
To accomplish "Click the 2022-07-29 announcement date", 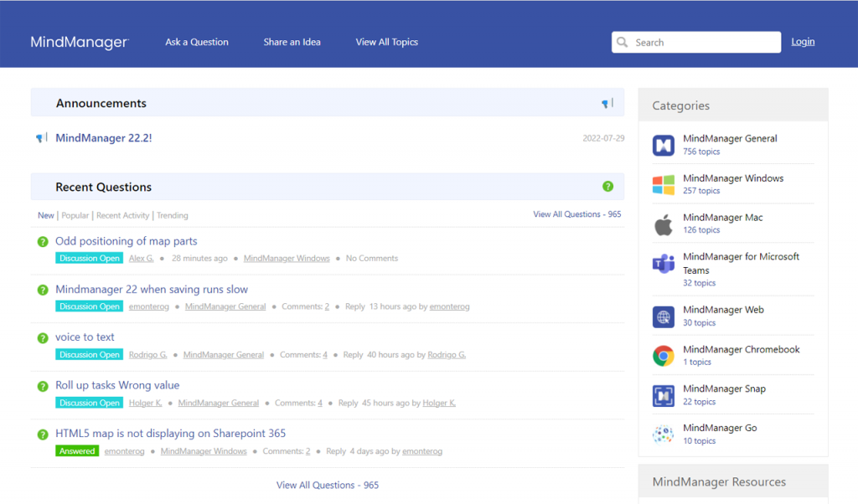I will [x=603, y=138].
